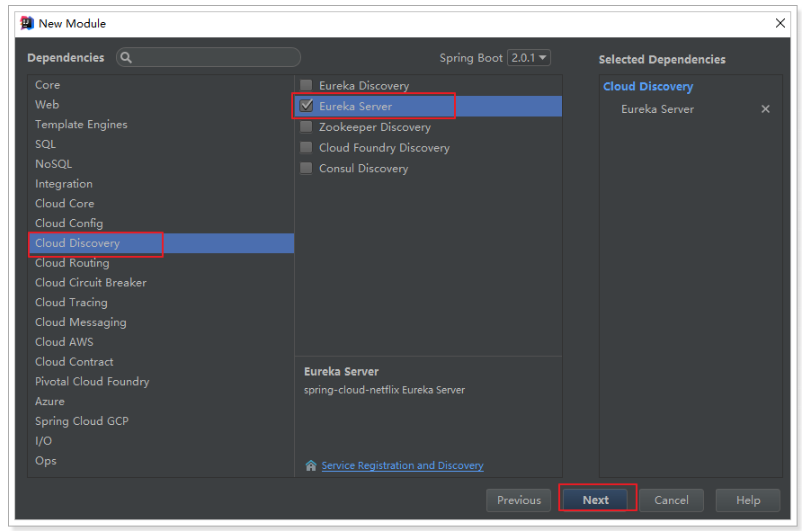Focus the dependencies search field
This screenshot has height=531, width=804.
(x=209, y=57)
